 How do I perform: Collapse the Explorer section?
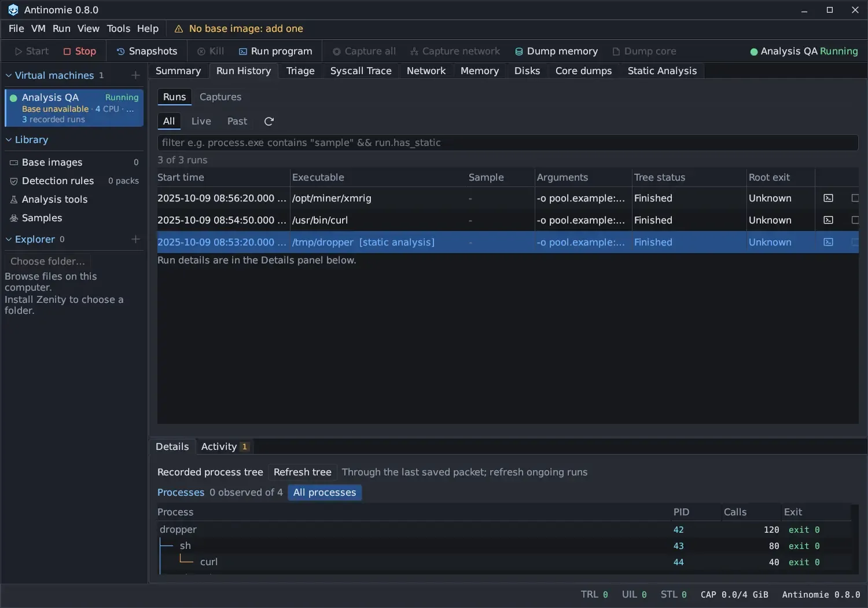9,239
